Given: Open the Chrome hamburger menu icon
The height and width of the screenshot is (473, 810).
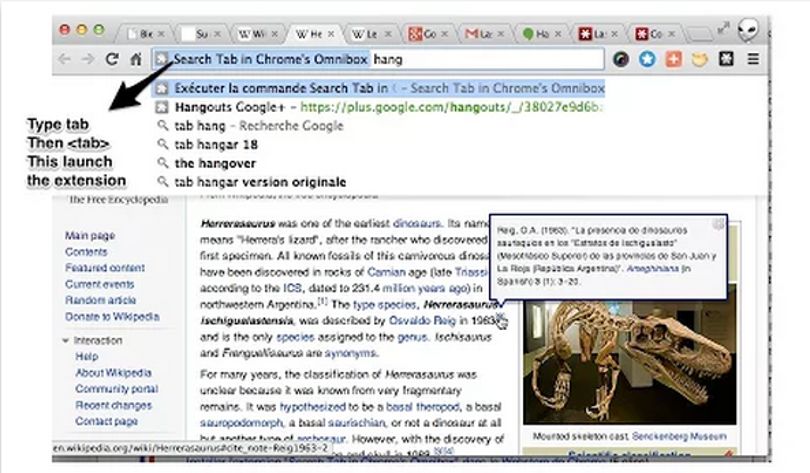Looking at the screenshot, I should tap(754, 59).
